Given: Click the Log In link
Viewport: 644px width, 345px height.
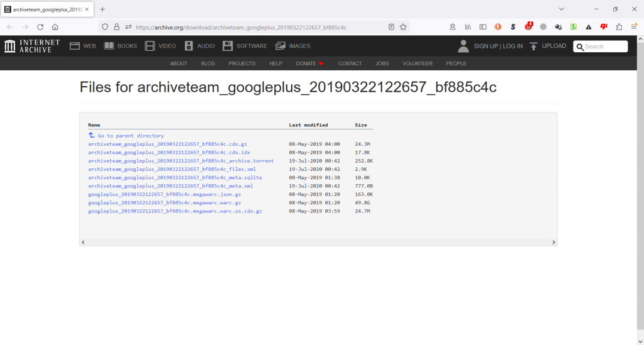Looking at the screenshot, I should (513, 47).
